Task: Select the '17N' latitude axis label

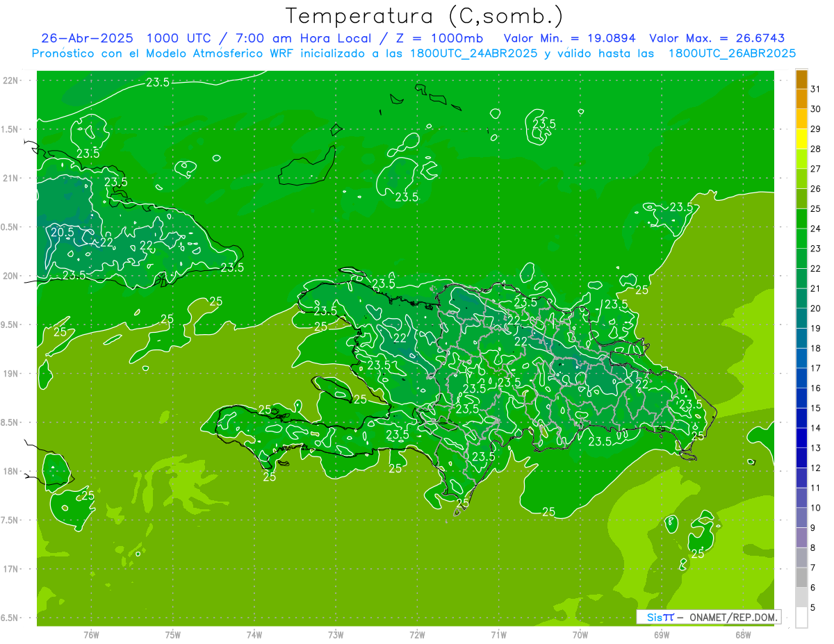Action: (10, 570)
